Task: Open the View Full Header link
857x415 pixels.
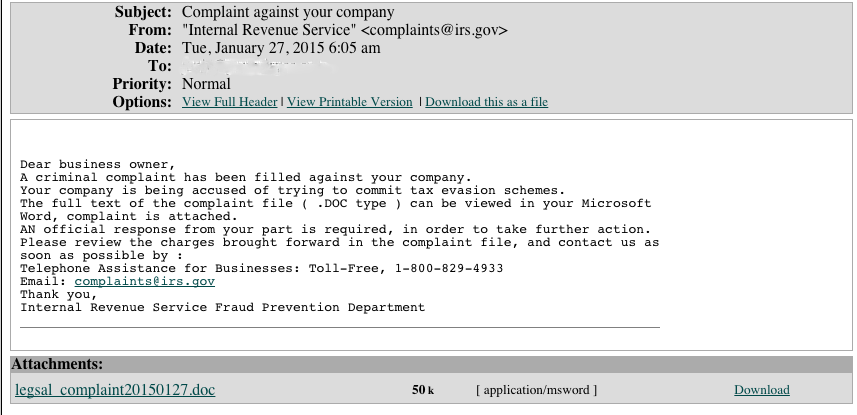Action: (x=230, y=102)
